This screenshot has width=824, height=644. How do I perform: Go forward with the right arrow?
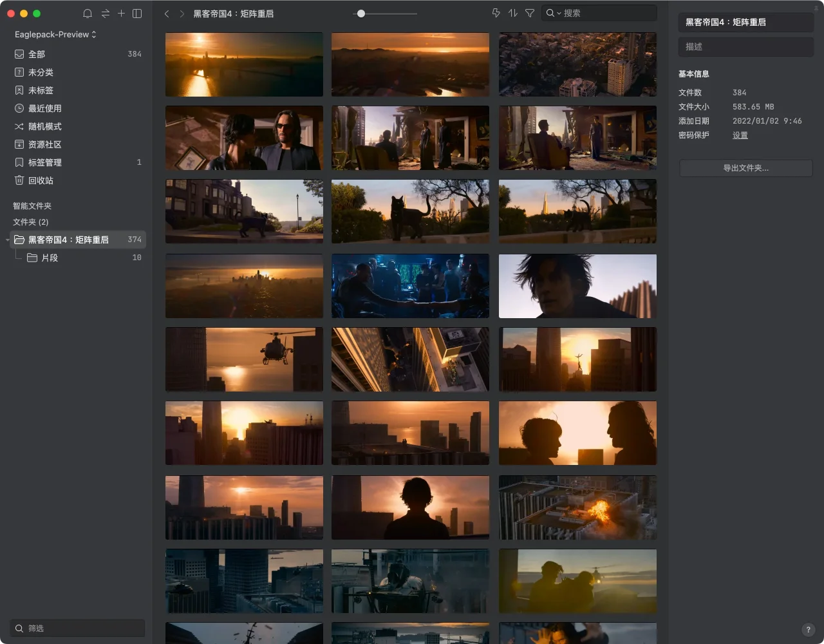(182, 14)
